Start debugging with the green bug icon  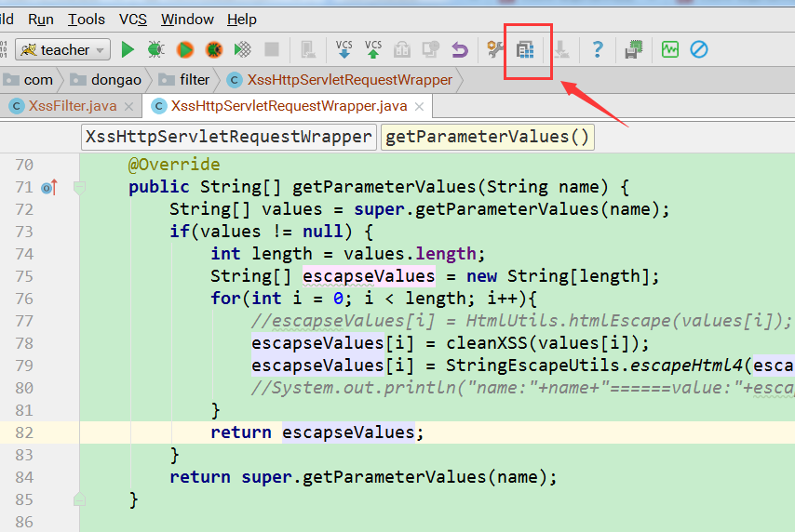(156, 49)
